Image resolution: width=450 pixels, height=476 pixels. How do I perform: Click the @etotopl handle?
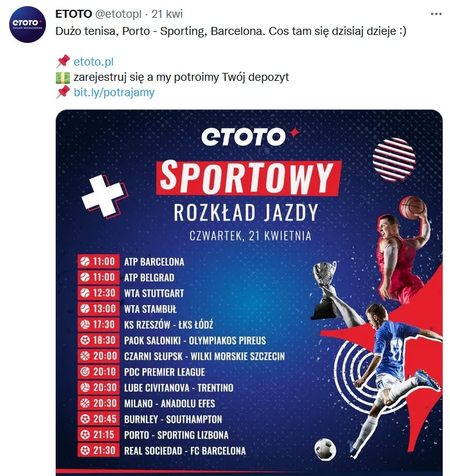coord(118,14)
